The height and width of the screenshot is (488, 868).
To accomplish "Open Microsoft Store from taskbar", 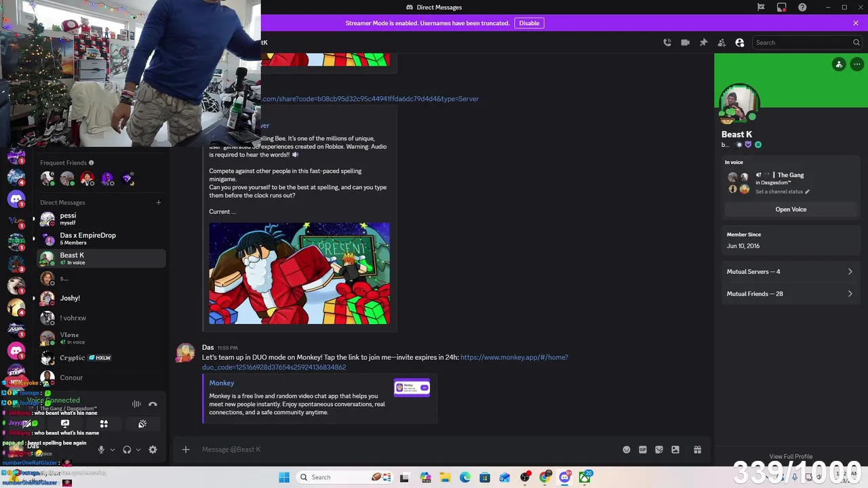I will (x=485, y=477).
